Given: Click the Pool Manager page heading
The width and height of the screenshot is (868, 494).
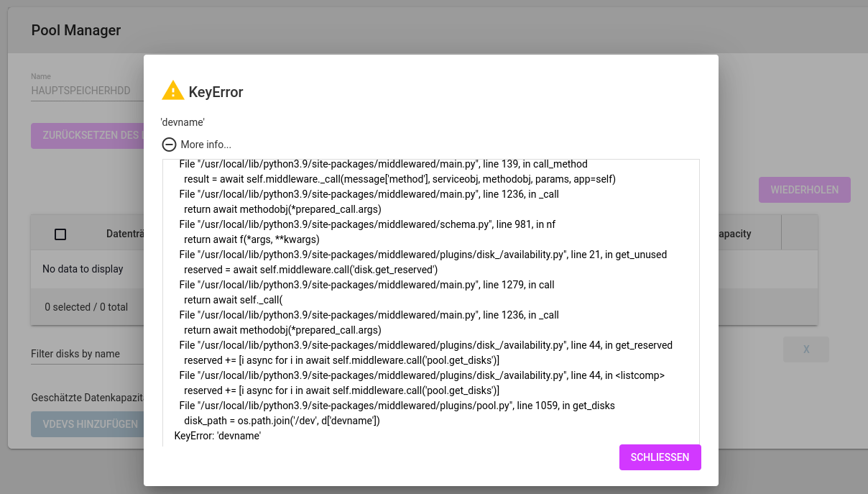Looking at the screenshot, I should pyautogui.click(x=76, y=30).
